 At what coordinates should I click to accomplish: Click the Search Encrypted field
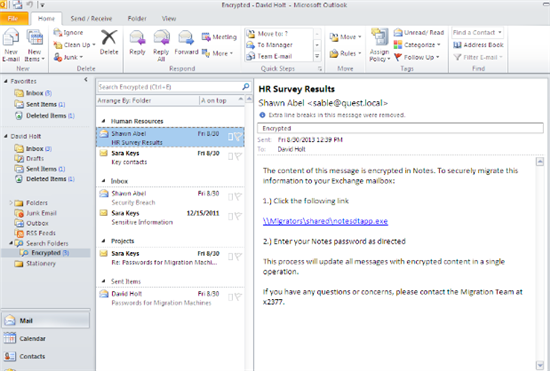pos(170,87)
